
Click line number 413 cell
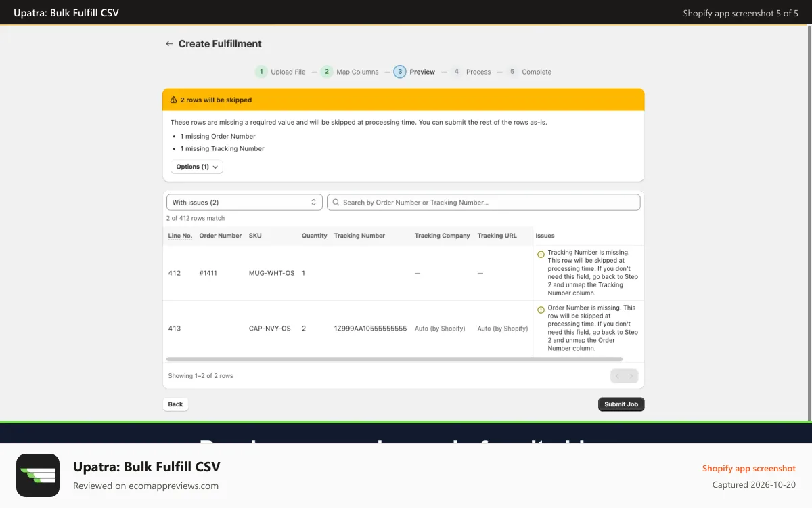175,329
